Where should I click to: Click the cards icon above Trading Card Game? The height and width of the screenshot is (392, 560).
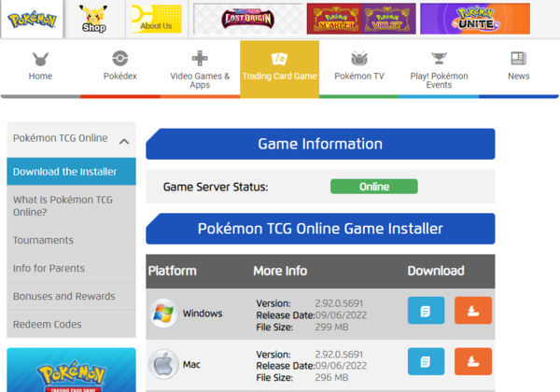coord(279,59)
